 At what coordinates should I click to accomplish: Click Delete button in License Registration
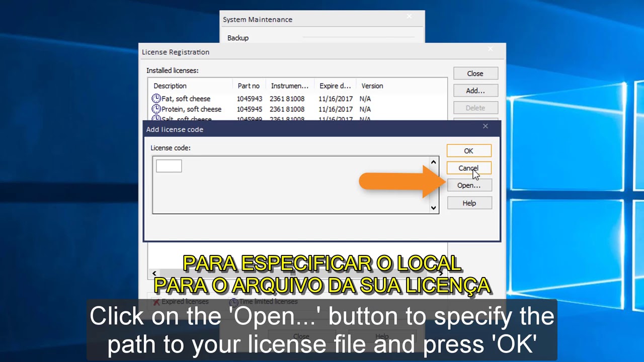point(475,108)
